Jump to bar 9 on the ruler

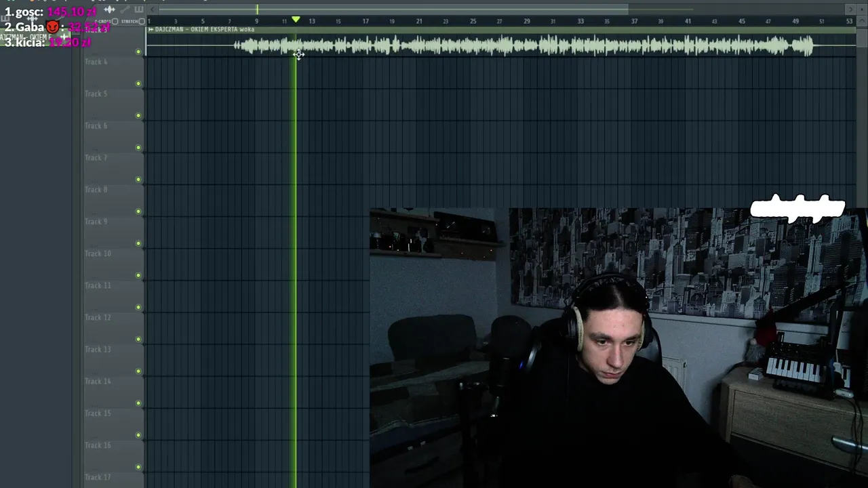(256, 21)
